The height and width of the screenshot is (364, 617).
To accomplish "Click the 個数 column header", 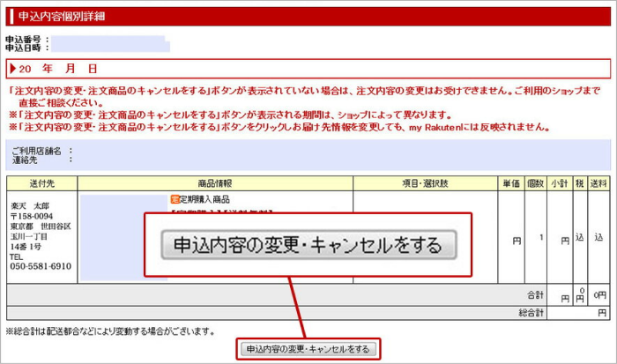I will 534,183.
